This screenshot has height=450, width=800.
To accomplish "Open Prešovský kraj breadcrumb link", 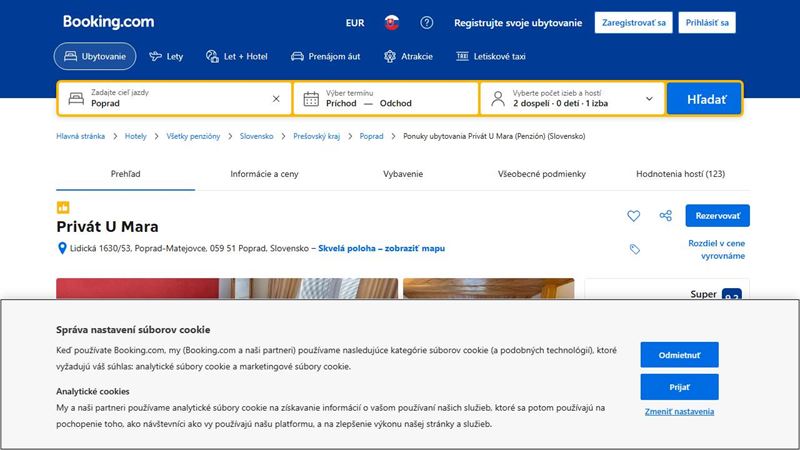I will pos(316,136).
